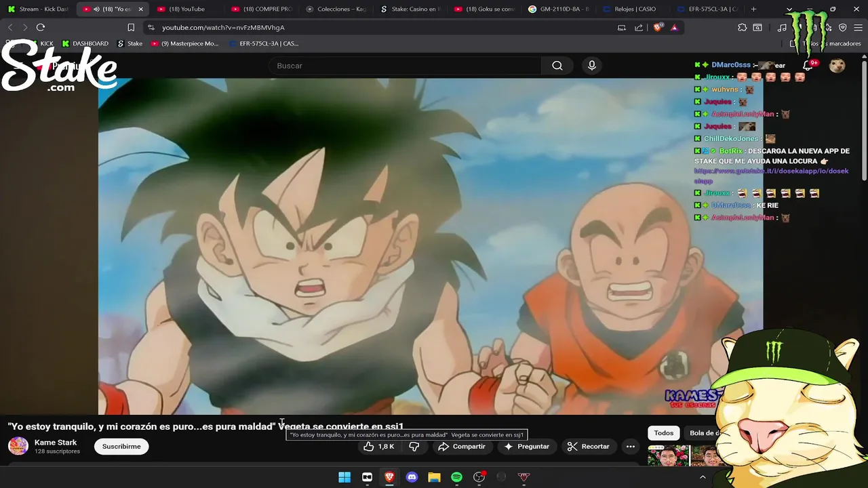This screenshot has height=488, width=868.
Task: Select the Todos filter chip
Action: point(664,433)
